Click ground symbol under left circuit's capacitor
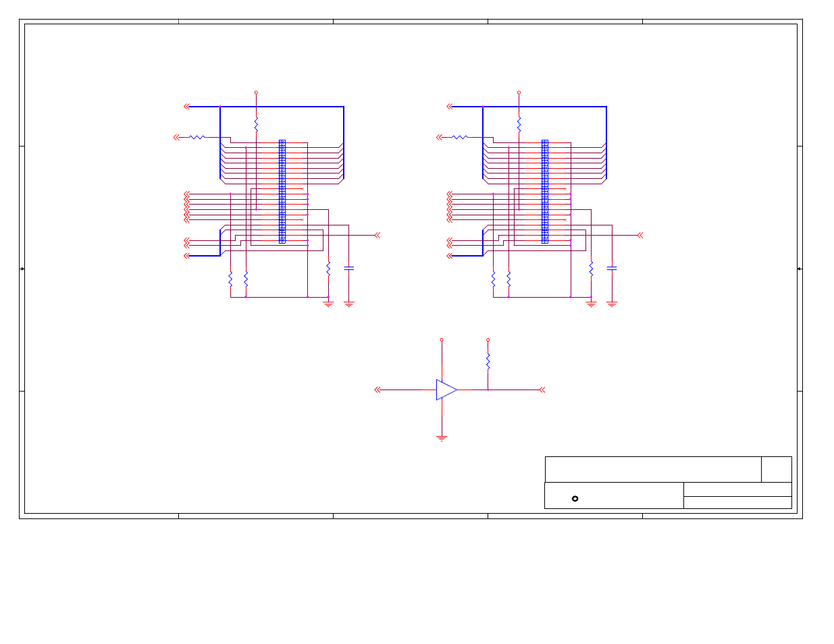 click(348, 304)
